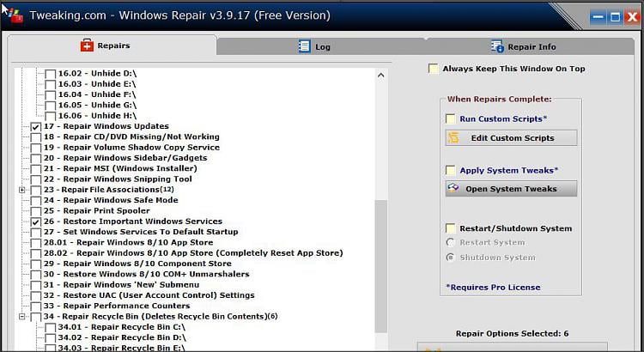
Task: Select row 34.02 - Repair Recycle Bin D:\
Action: [122, 337]
